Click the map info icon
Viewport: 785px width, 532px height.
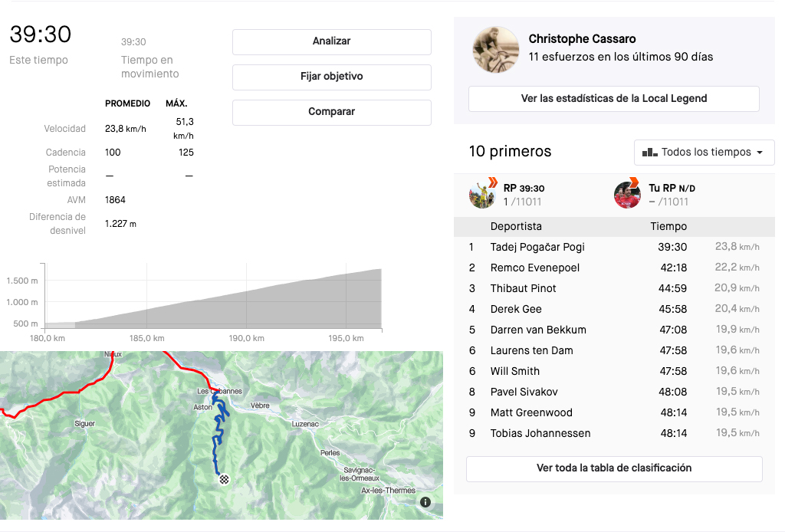click(x=425, y=502)
